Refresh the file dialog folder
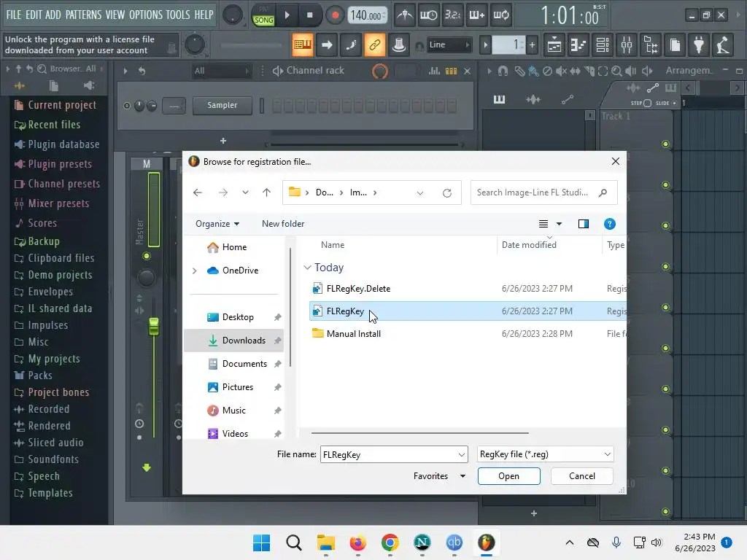 point(447,192)
